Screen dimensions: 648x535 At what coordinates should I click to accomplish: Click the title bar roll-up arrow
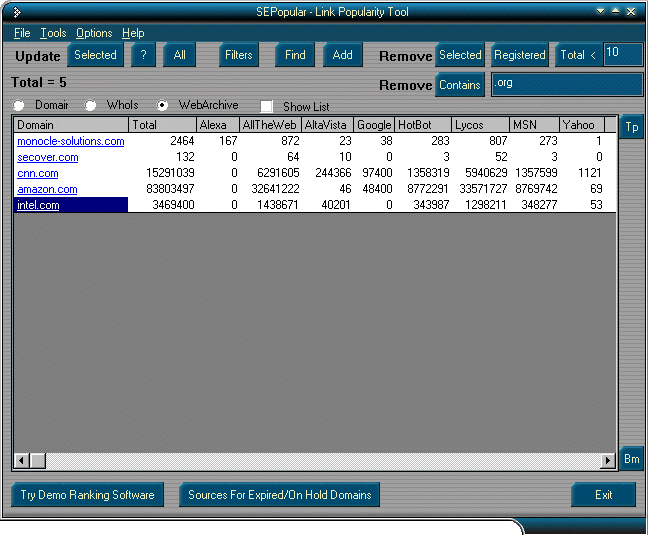(x=615, y=12)
